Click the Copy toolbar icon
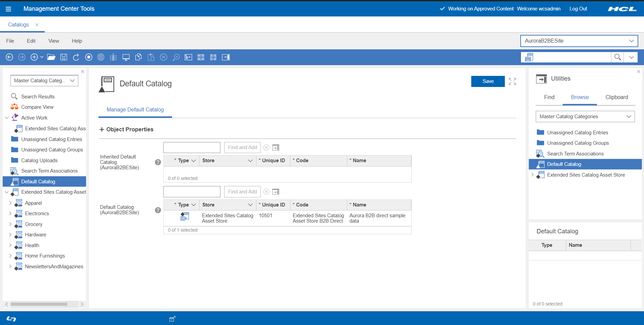Viewport: 644px width, 325px height. coord(138,57)
